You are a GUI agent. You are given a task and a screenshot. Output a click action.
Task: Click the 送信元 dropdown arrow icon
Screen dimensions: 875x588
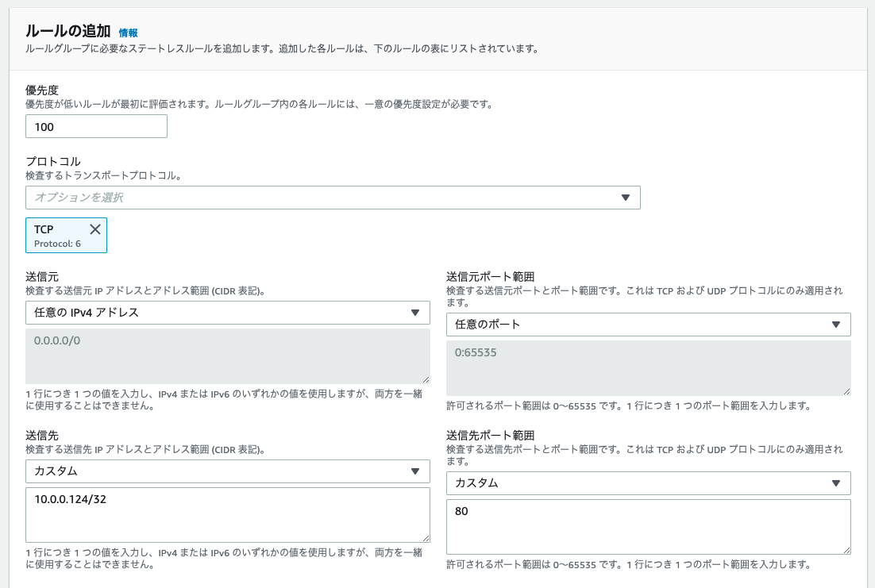416,313
